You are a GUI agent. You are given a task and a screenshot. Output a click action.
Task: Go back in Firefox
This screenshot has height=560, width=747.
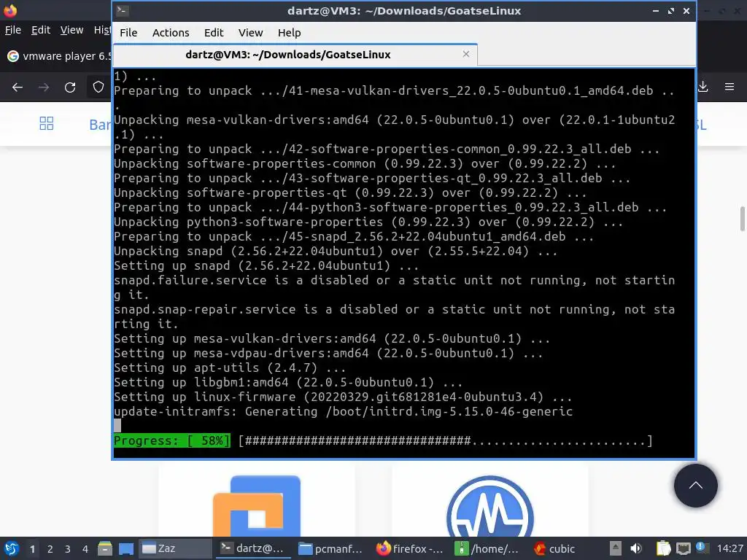click(18, 87)
